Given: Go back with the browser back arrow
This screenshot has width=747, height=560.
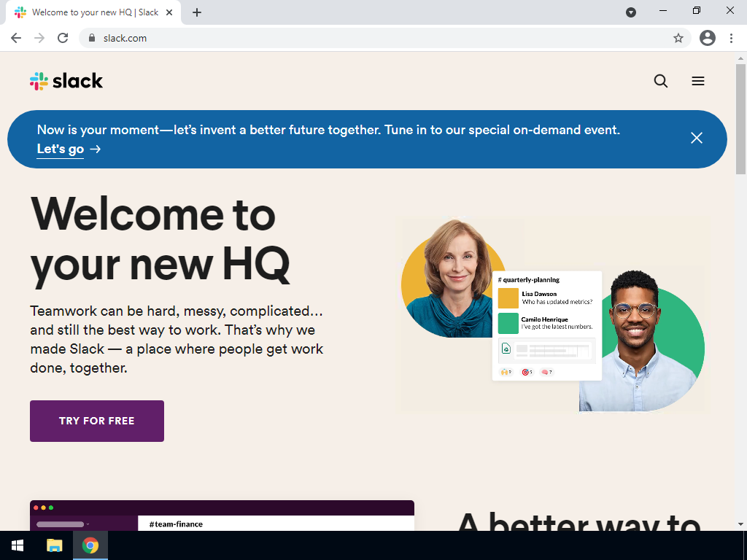Looking at the screenshot, I should 16,38.
